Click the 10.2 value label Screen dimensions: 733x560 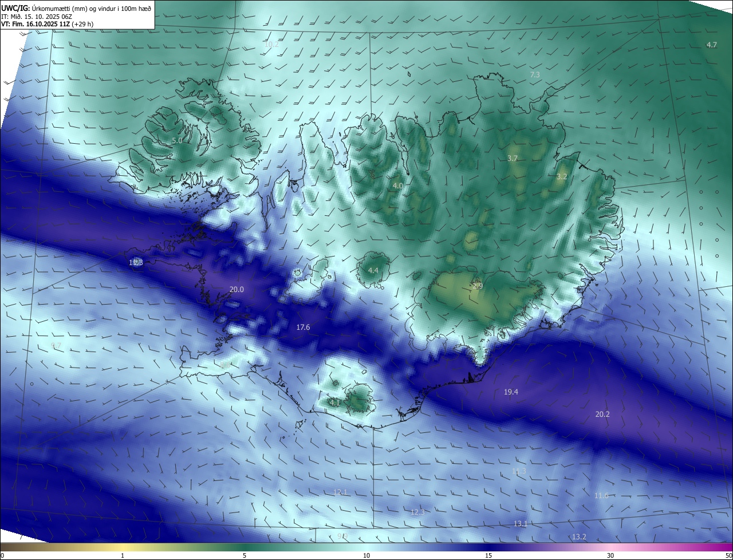(271, 45)
